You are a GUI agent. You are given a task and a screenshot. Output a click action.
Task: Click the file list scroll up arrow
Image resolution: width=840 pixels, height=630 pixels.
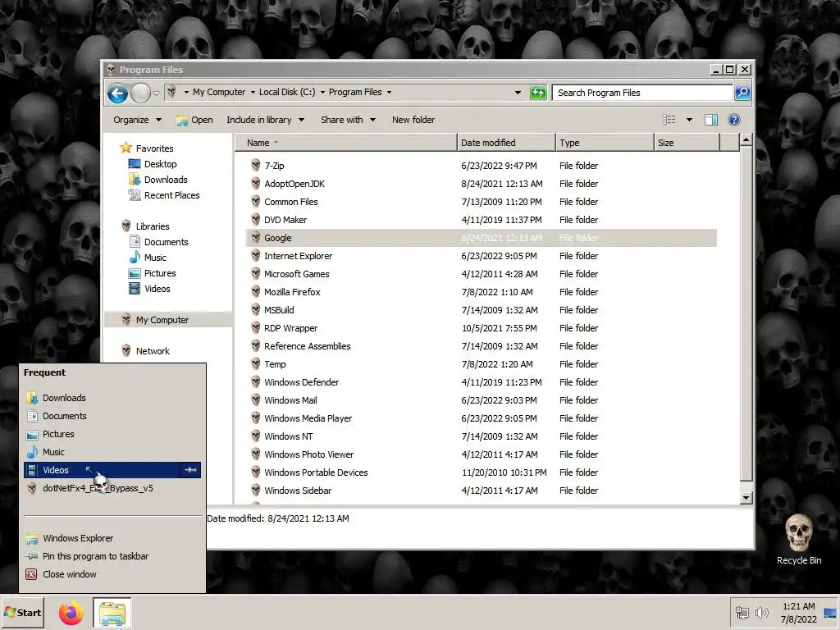click(x=746, y=141)
